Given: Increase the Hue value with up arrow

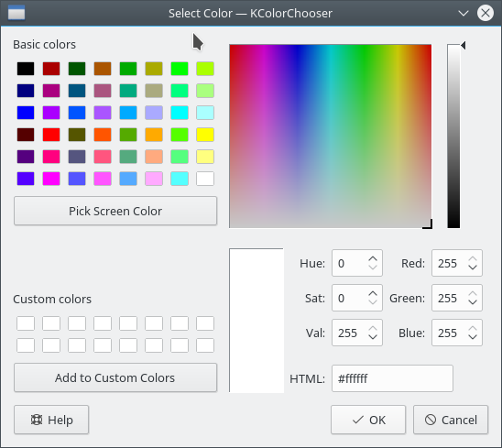Looking at the screenshot, I should (x=373, y=259).
